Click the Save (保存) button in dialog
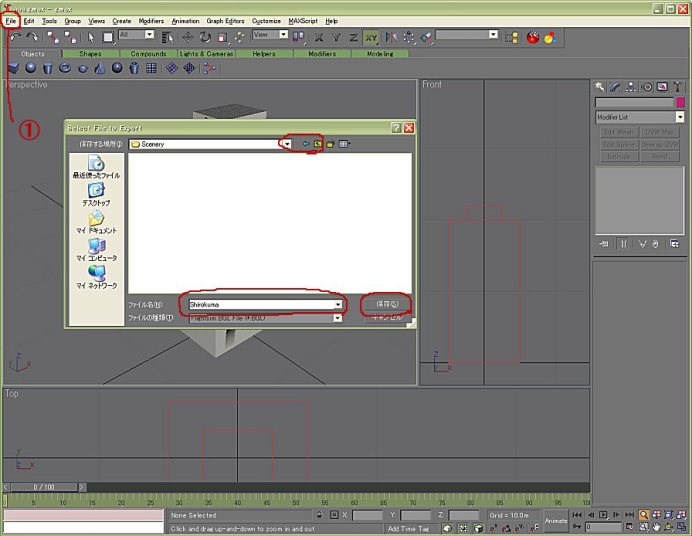The width and height of the screenshot is (692, 536). pyautogui.click(x=387, y=304)
